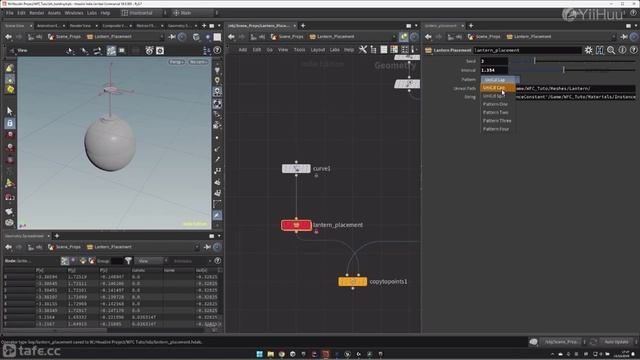This screenshot has width=640, height=360.
Task: Choose Pattern Two from the dropdown list
Action: click(x=496, y=112)
